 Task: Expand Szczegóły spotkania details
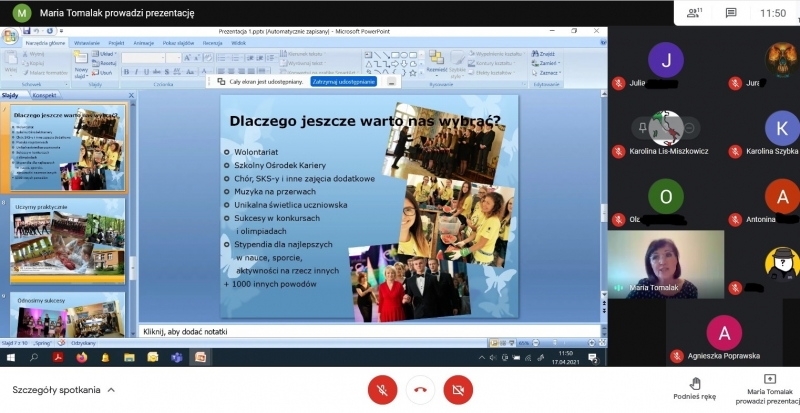[x=64, y=390]
